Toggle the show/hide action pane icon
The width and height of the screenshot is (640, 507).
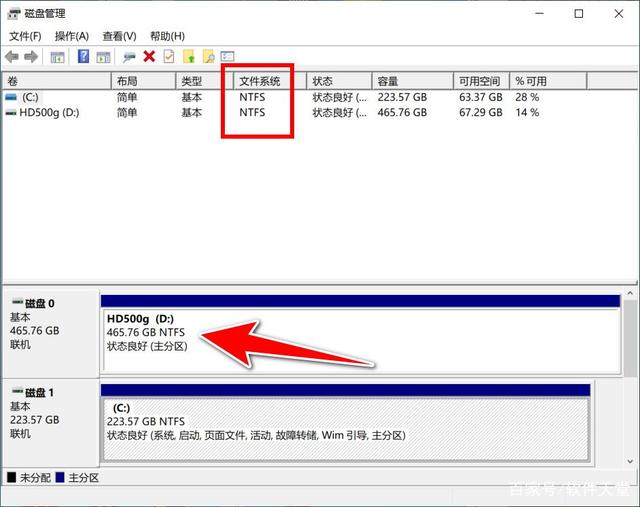[x=103, y=57]
